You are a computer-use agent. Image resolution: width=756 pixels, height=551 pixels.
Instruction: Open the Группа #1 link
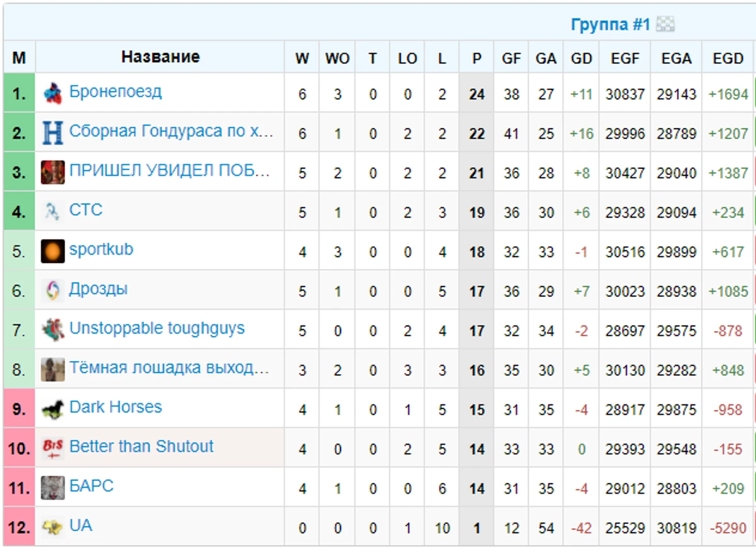click(x=610, y=24)
